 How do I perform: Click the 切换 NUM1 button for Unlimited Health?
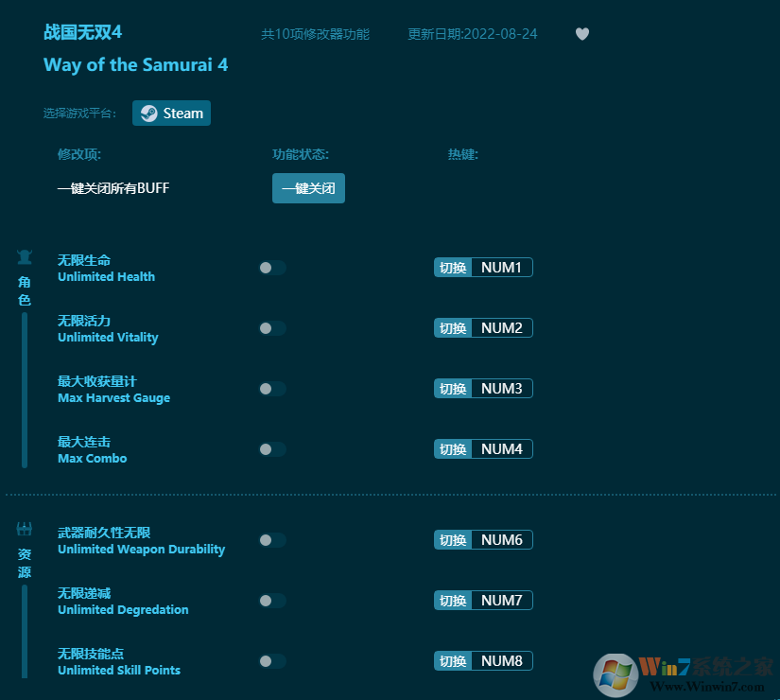pyautogui.click(x=483, y=267)
